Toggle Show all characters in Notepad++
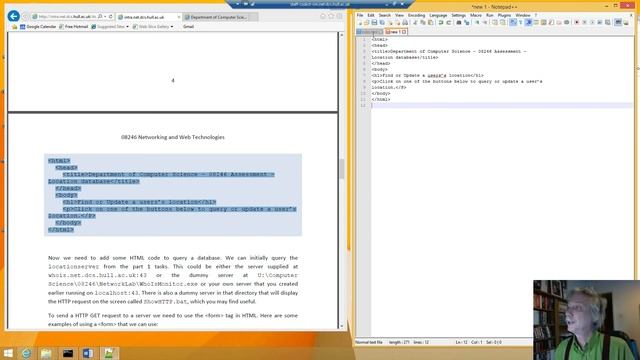This screenshot has width=640, height=360. (521, 22)
